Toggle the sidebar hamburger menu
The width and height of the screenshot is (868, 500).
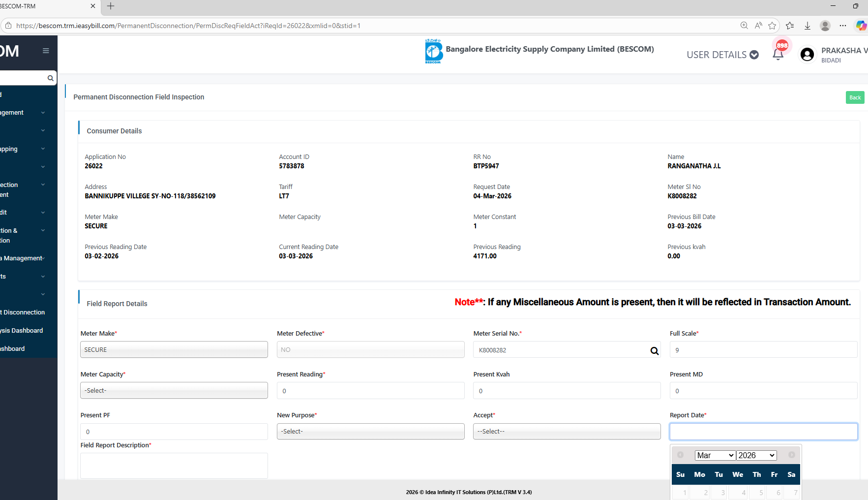point(46,51)
